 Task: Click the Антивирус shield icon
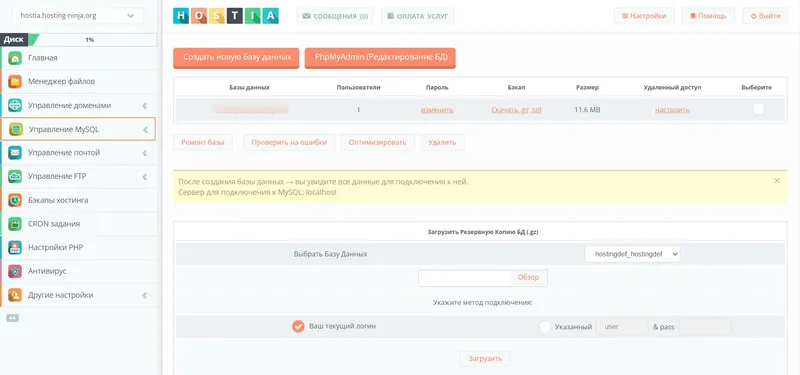coord(15,271)
